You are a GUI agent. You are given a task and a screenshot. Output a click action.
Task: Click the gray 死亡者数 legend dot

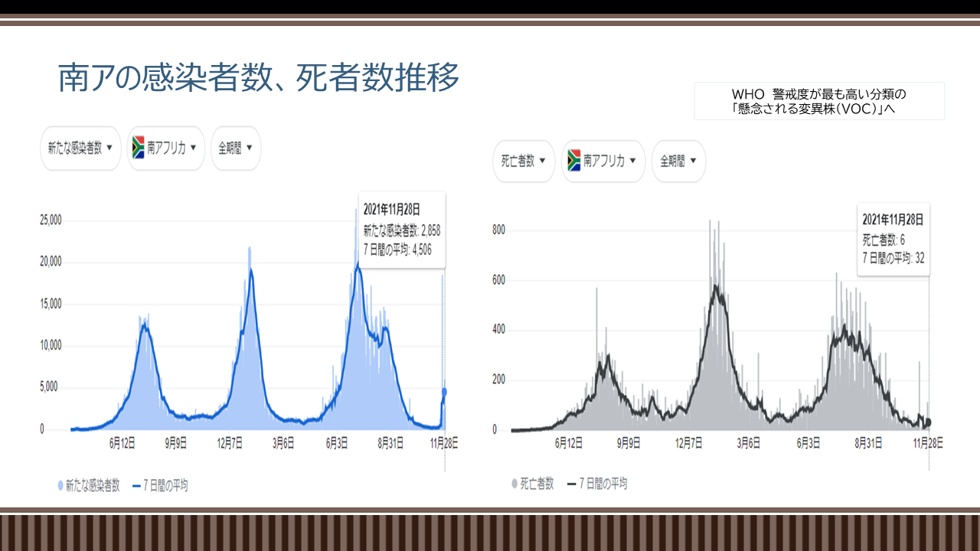(514, 484)
